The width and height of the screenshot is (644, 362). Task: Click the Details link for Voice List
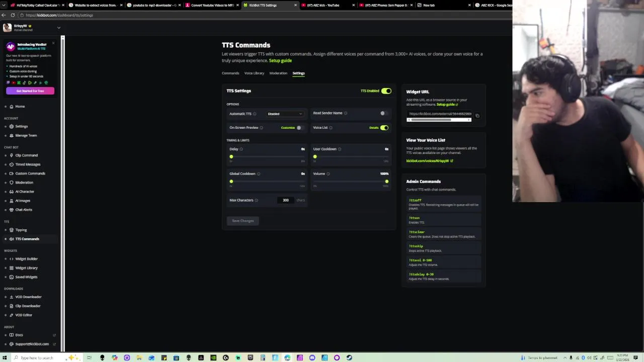point(373,128)
